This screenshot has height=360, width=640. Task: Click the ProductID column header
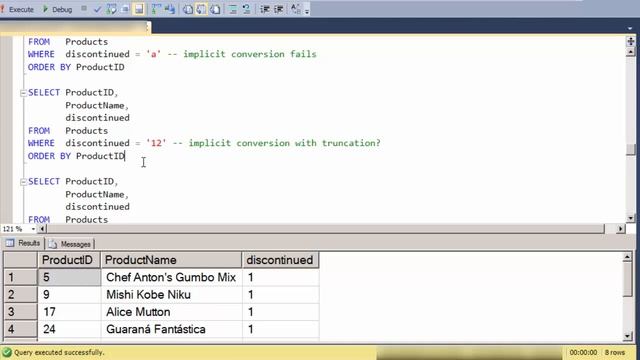coord(69,260)
